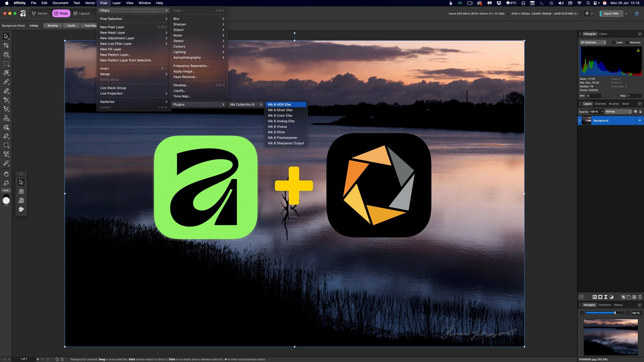Image resolution: width=644 pixels, height=362 pixels.
Task: Select the Move tool in the toolbar
Action: [x=6, y=36]
